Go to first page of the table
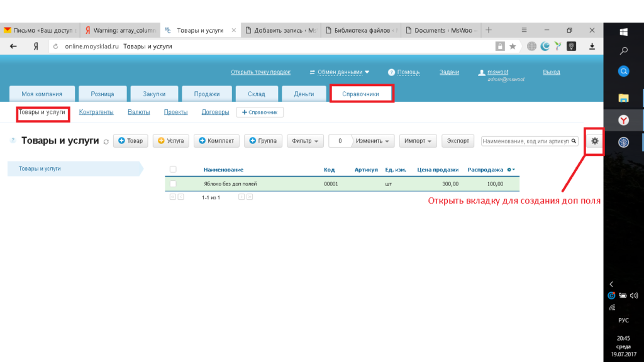Viewport: 644px width, 362px height. 172,197
